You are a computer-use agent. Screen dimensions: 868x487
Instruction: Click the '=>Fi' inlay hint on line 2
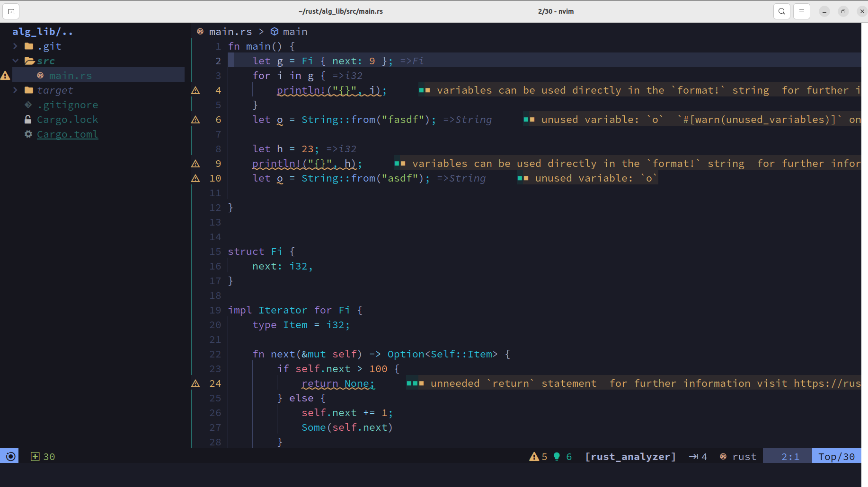point(412,61)
